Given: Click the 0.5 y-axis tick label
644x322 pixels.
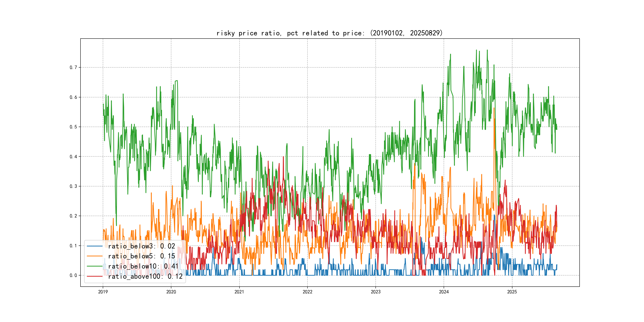Looking at the screenshot, I should (73, 127).
